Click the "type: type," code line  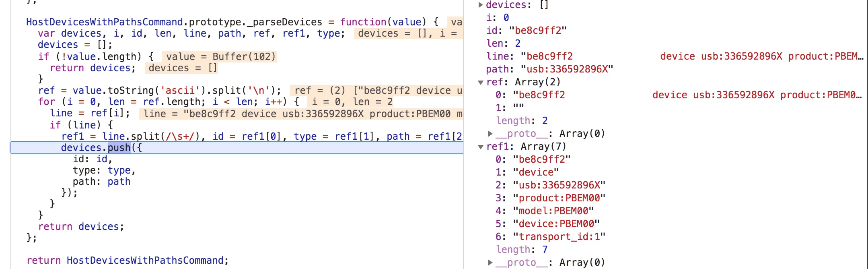tap(104, 170)
